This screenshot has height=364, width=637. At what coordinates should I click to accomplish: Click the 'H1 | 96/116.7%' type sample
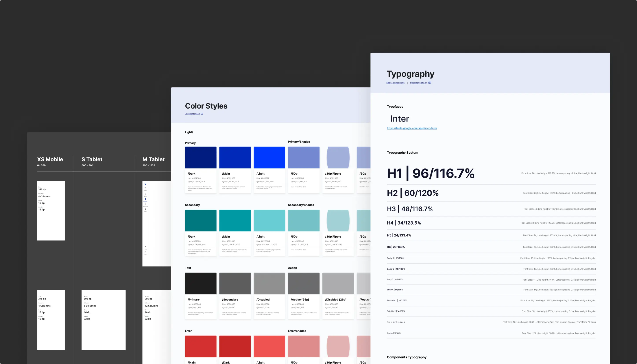coord(431,173)
